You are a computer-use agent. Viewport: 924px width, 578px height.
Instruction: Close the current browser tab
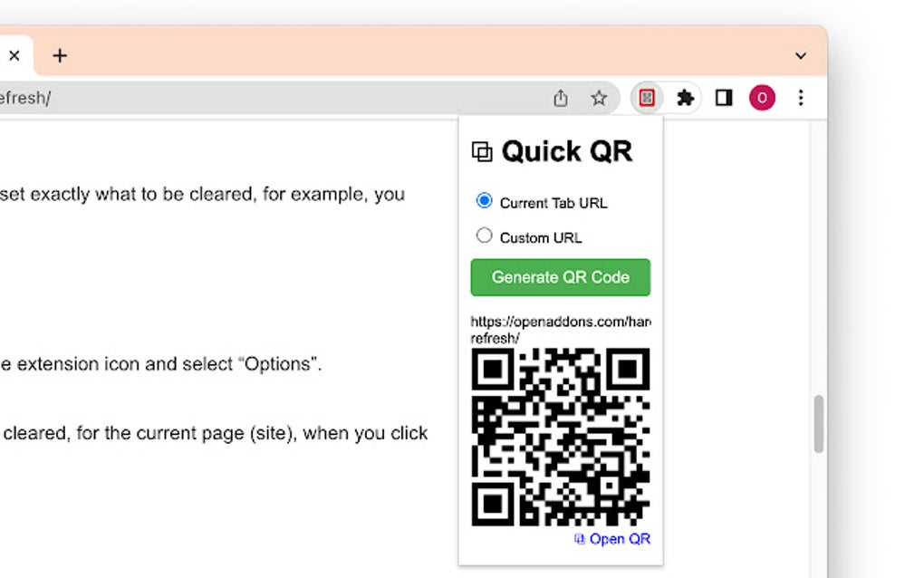pyautogui.click(x=14, y=55)
